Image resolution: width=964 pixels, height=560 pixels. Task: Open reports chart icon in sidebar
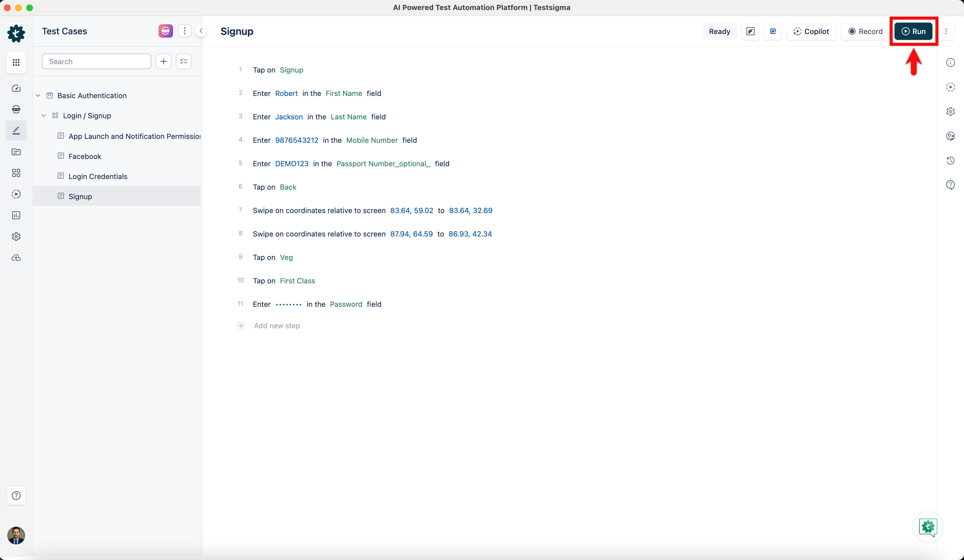(x=16, y=215)
